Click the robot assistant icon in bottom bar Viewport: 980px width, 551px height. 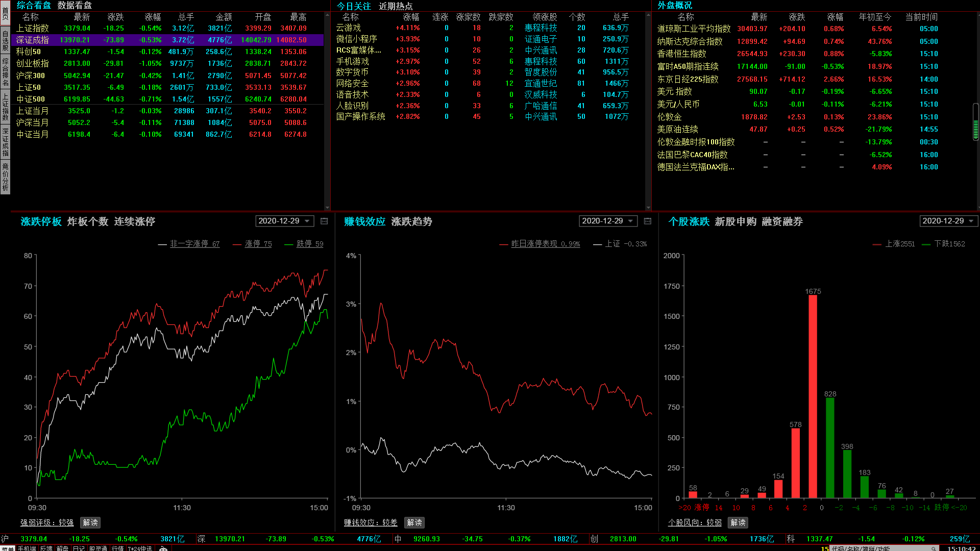163,548
